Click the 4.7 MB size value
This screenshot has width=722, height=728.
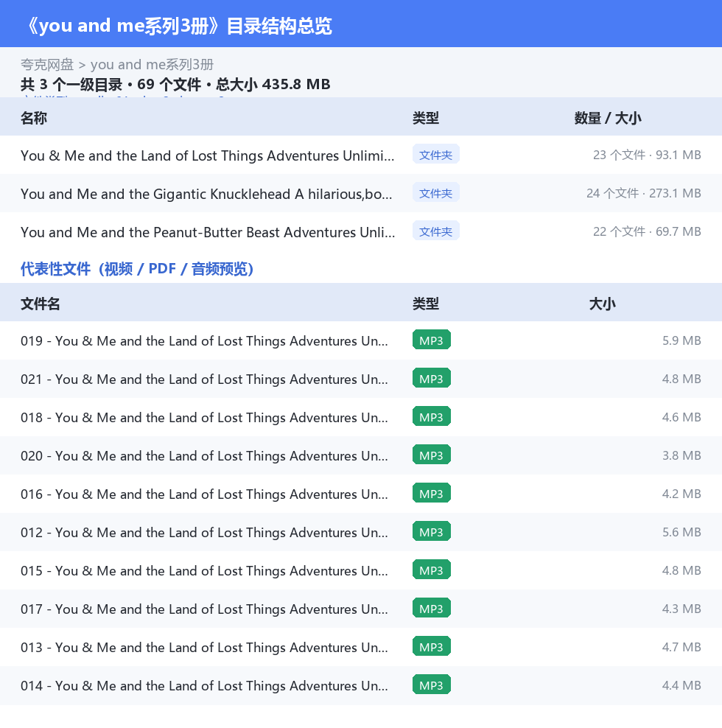click(681, 647)
